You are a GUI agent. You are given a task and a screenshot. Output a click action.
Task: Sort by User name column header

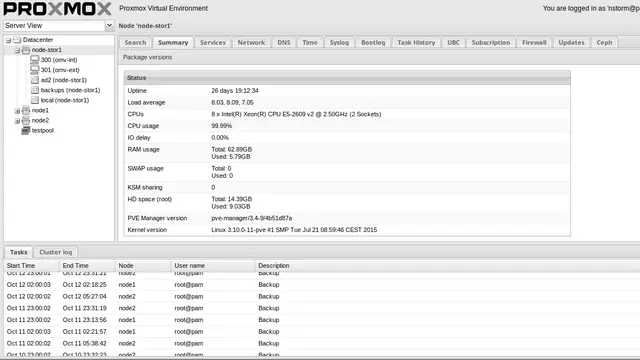[213, 265]
